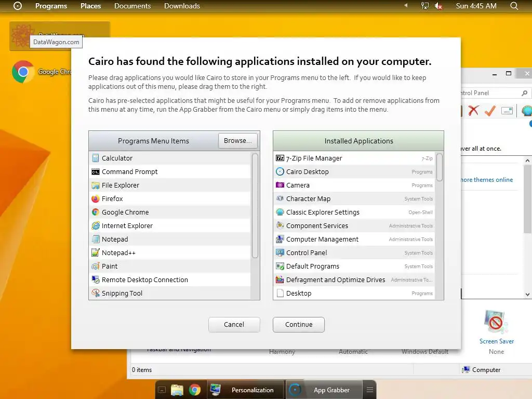Select the Paint icon
The image size is (532, 399).
coord(96,267)
